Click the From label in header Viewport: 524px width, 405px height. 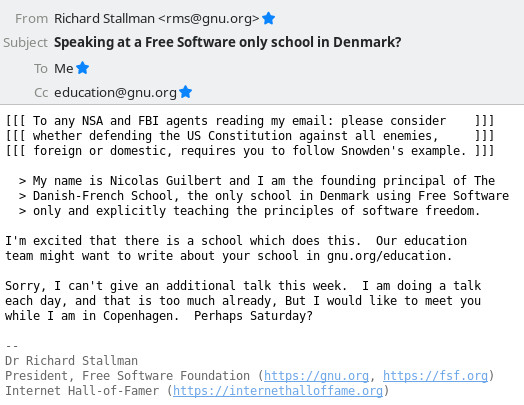click(x=31, y=19)
